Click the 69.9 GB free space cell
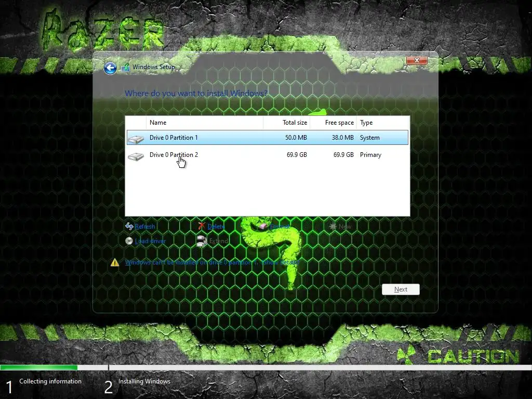532x399 pixels. click(x=343, y=155)
